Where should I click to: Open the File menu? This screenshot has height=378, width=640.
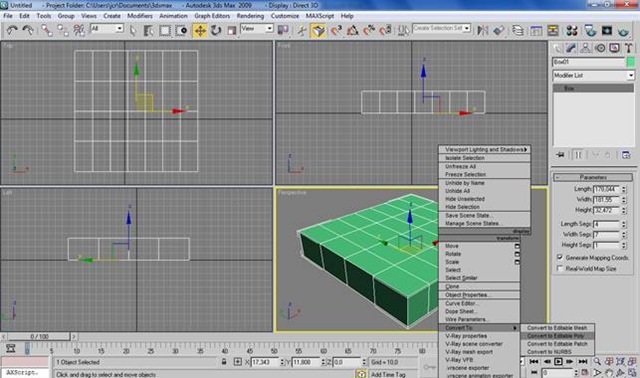[x=8, y=16]
